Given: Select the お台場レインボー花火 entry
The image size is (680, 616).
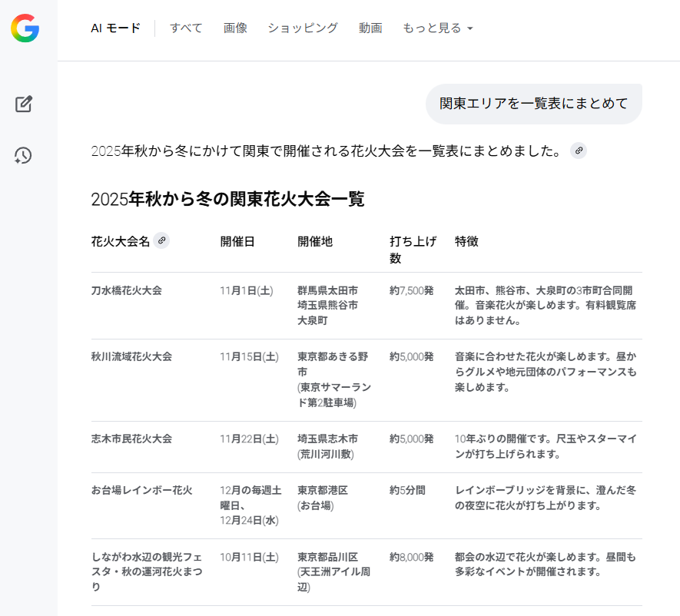Looking at the screenshot, I should (141, 490).
